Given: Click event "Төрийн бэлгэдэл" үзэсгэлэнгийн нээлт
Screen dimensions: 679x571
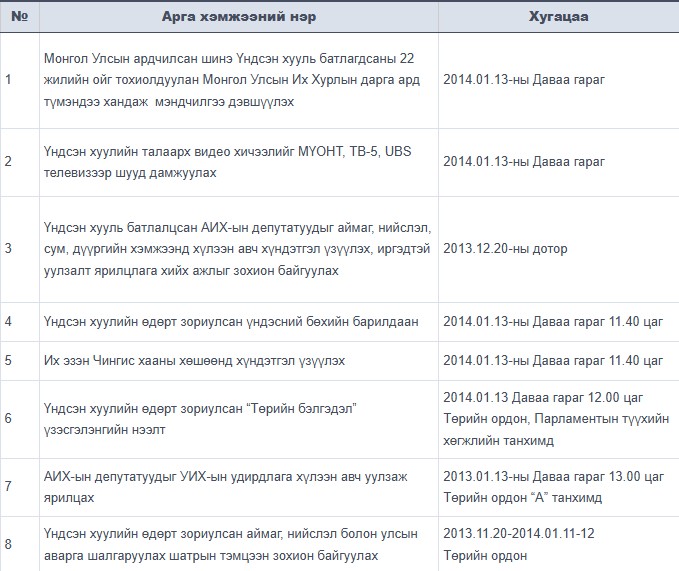Looking at the screenshot, I should click(200, 419).
